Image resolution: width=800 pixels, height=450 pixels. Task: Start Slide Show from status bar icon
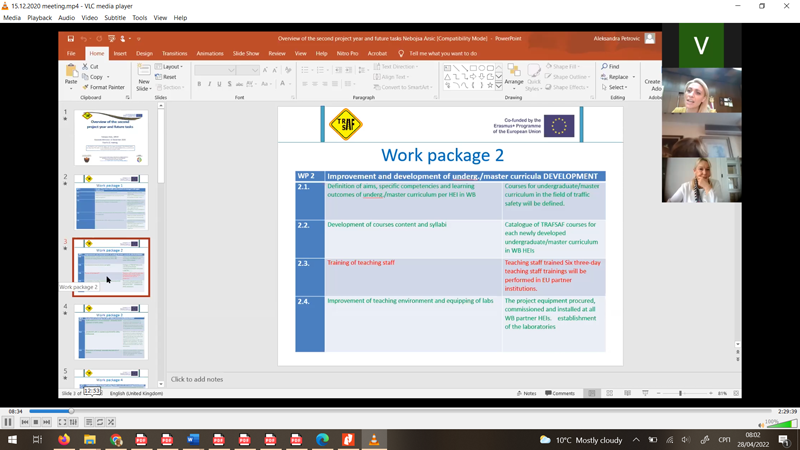point(645,393)
